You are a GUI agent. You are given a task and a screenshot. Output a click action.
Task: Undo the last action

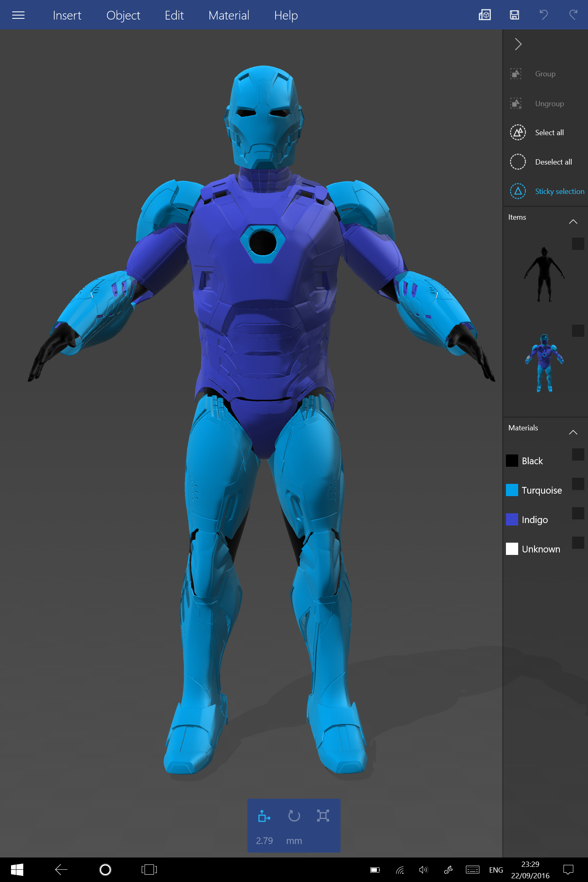[x=543, y=15]
